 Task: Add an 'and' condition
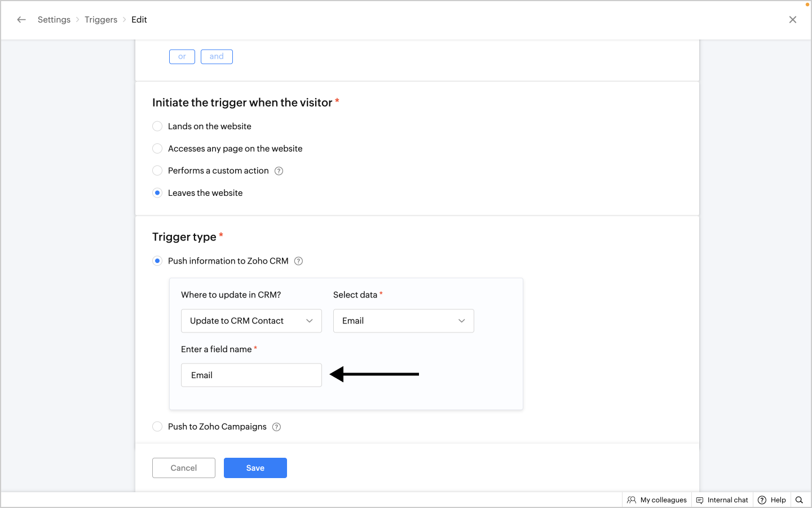click(217, 56)
